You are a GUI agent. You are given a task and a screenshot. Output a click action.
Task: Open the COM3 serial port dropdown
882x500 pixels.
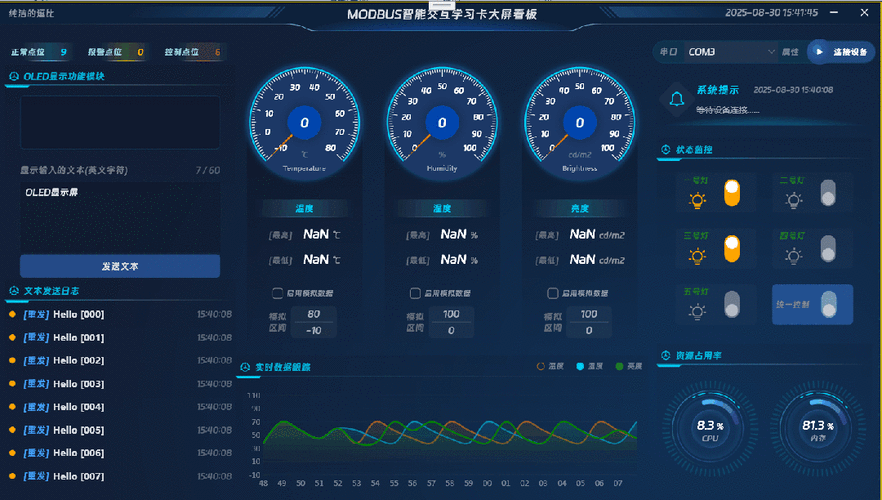[x=730, y=52]
